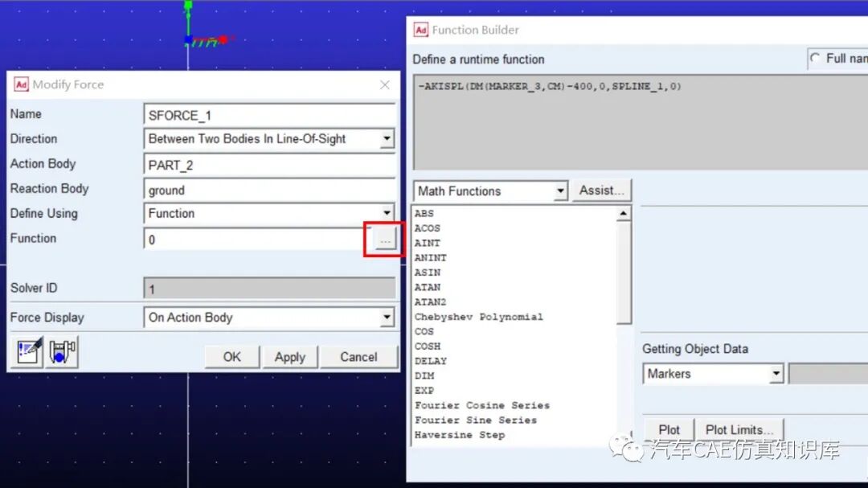Viewport: 868px width, 488px height.
Task: Click the Assist... button
Action: (x=601, y=191)
